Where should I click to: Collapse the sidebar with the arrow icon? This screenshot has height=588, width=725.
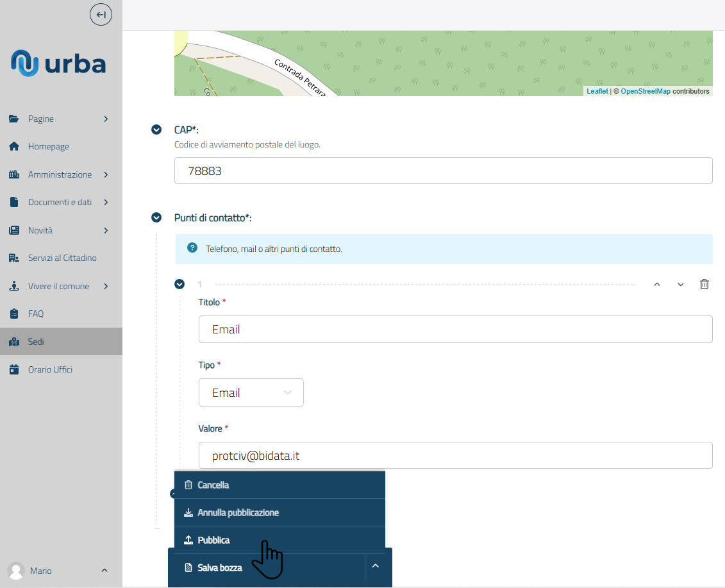coord(101,14)
